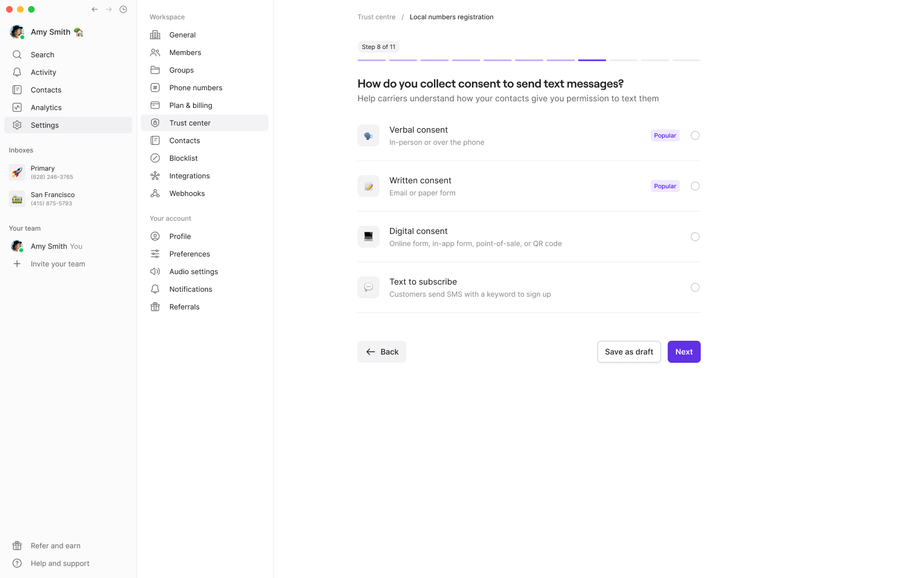
Task: Go forward with the right arrow icon
Action: [109, 9]
